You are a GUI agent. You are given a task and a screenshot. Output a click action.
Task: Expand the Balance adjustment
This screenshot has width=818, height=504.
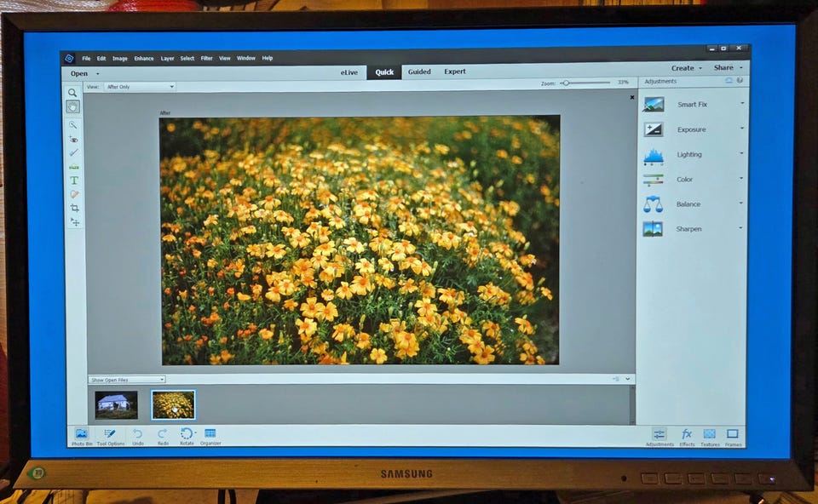[x=741, y=203]
